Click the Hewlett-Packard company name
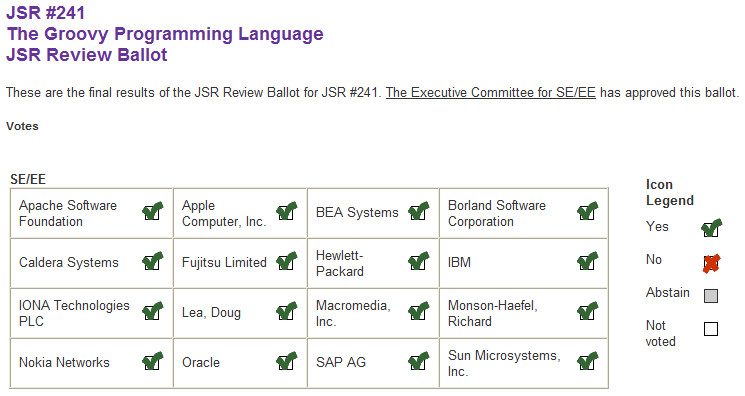 point(340,263)
